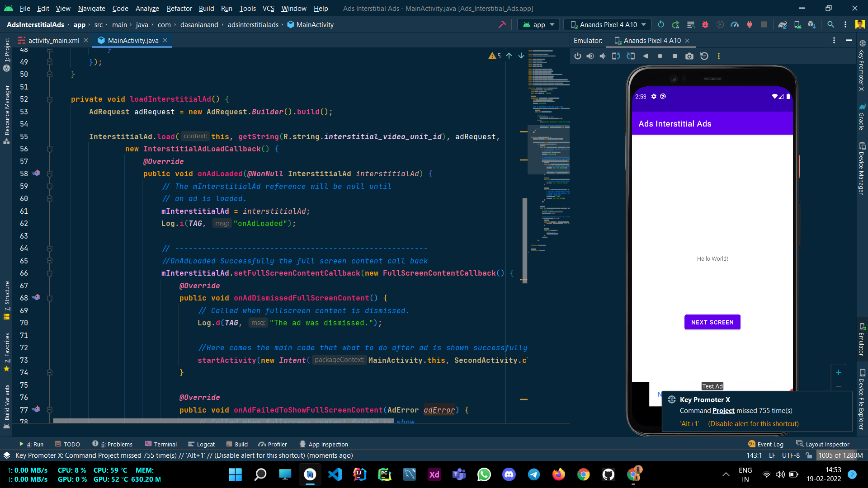Capture emulator screenshot with camera icon
Screen dimensions: 868x488
click(689, 56)
